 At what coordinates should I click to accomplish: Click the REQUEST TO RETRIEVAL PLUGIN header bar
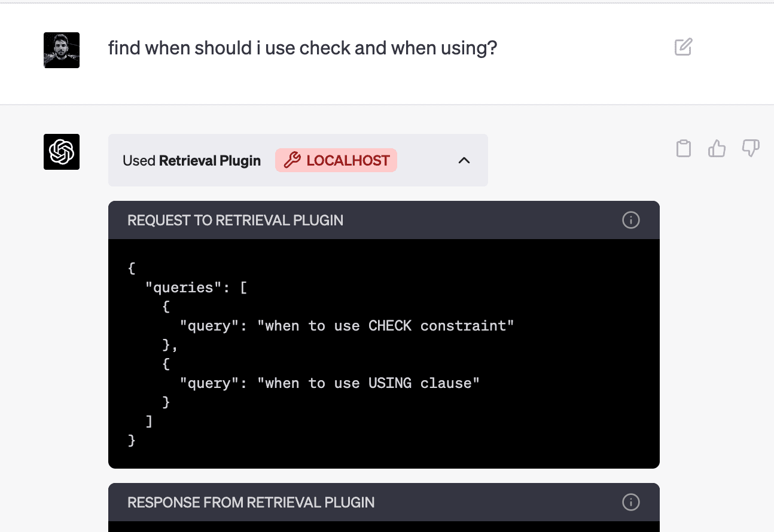[x=235, y=220]
